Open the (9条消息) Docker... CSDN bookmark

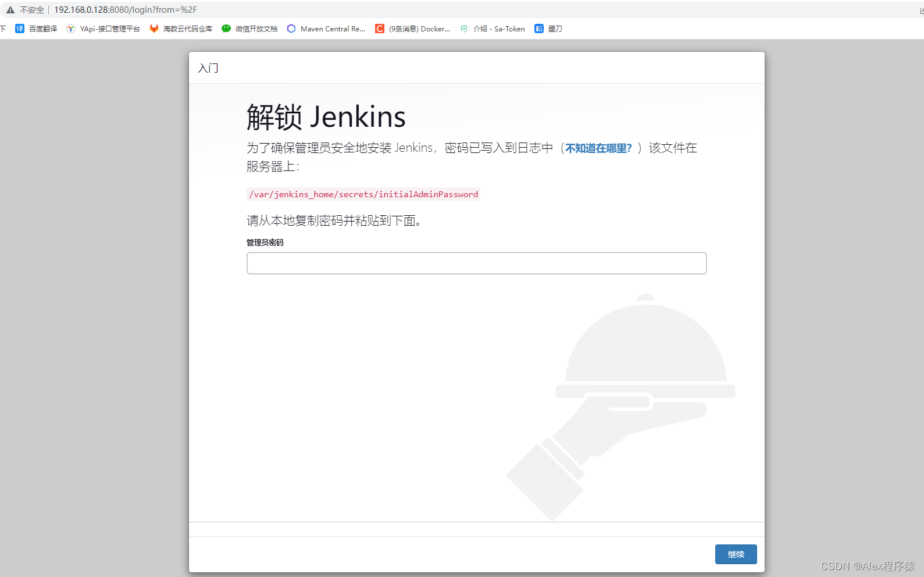click(x=412, y=29)
